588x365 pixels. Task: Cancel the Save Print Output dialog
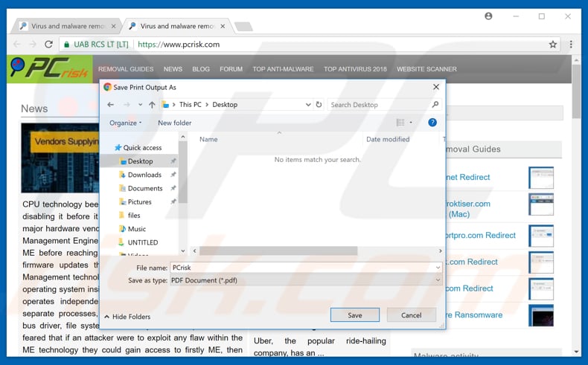(x=412, y=315)
